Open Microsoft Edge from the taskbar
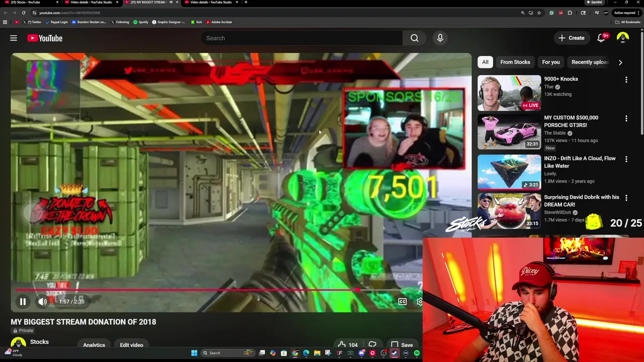This screenshot has height=362, width=644. pos(306,353)
